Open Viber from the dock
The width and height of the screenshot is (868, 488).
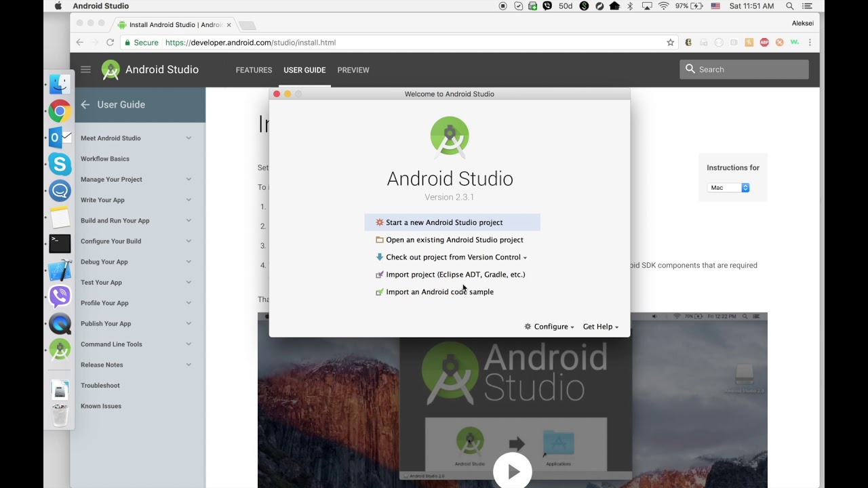tap(60, 296)
